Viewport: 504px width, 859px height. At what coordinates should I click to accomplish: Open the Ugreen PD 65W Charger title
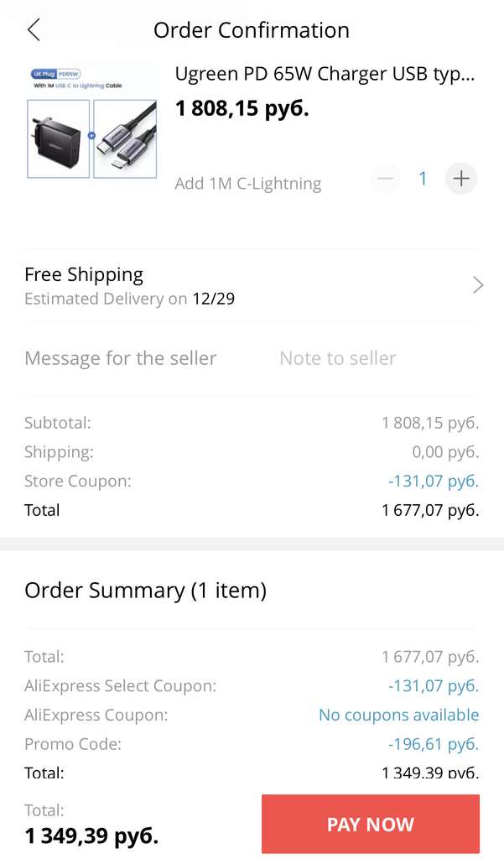click(325, 74)
